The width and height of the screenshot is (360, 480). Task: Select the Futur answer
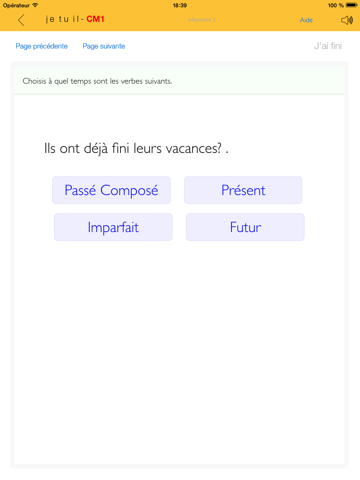click(245, 227)
